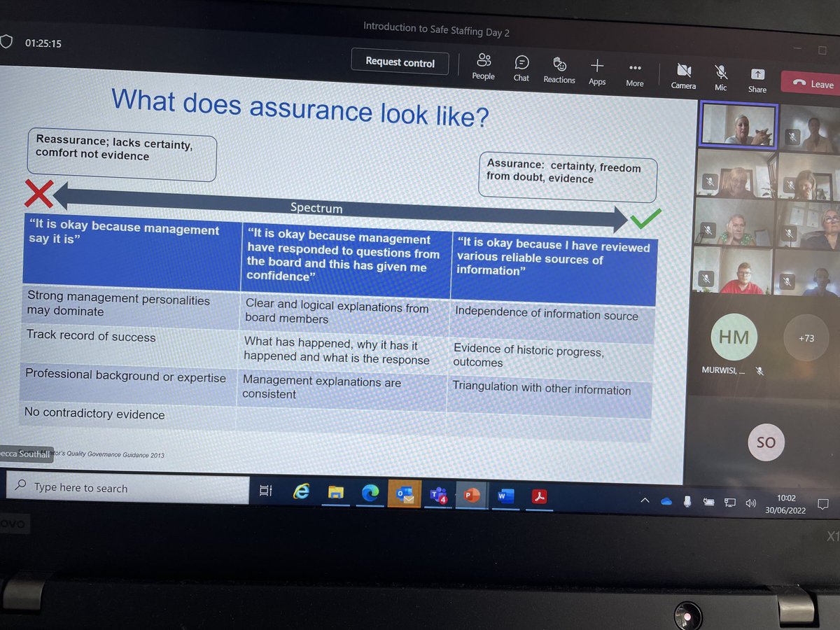Click 'It is okay because management say it is' header
This screenshot has width=840, height=630.
coord(132,253)
